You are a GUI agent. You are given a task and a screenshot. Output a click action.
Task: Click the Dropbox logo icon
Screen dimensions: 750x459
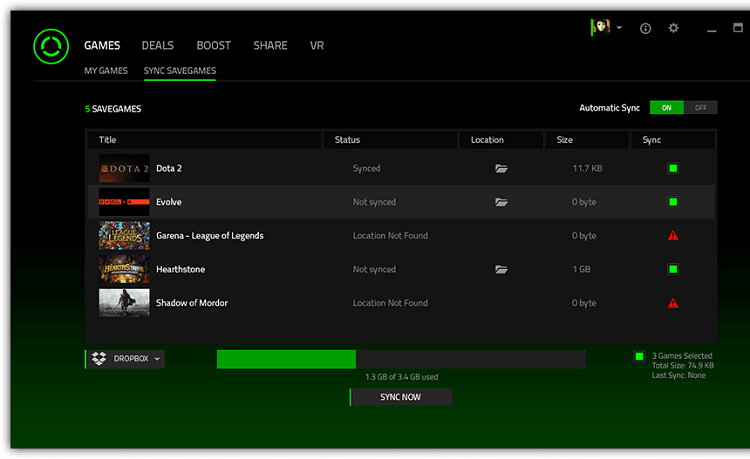(99, 359)
